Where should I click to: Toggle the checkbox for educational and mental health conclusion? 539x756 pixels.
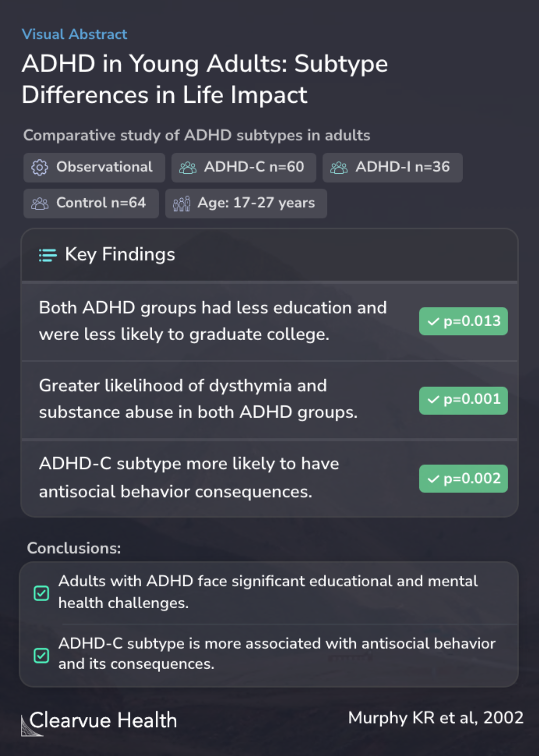tap(41, 593)
